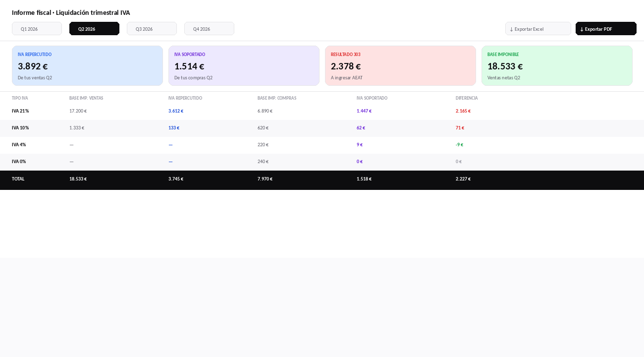Export the report to Excel
This screenshot has width=644, height=357.
click(538, 29)
